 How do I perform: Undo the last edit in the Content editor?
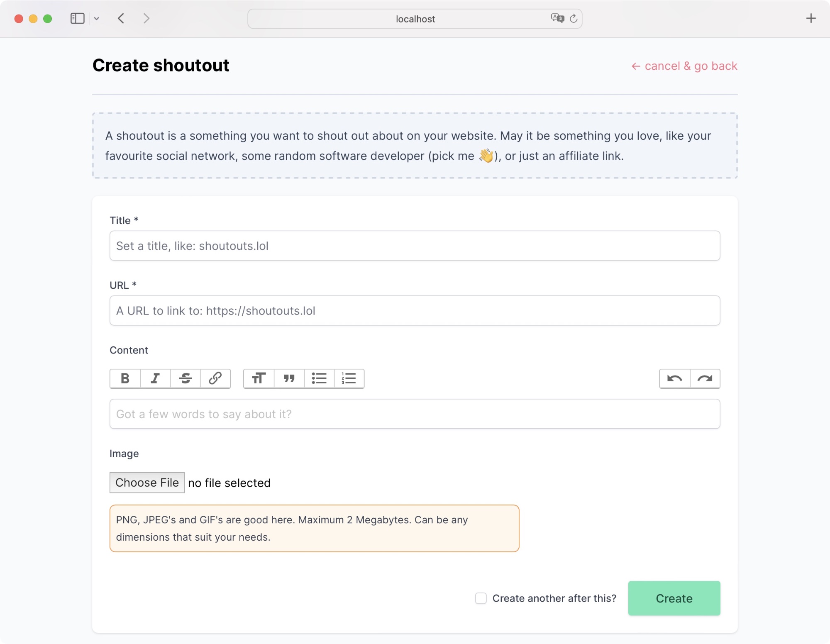pyautogui.click(x=675, y=378)
